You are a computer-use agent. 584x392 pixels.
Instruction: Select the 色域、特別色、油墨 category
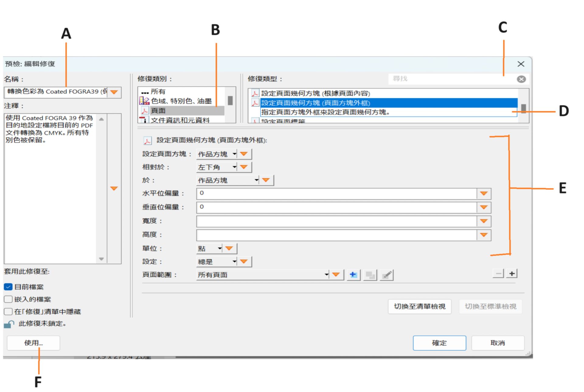click(x=181, y=101)
